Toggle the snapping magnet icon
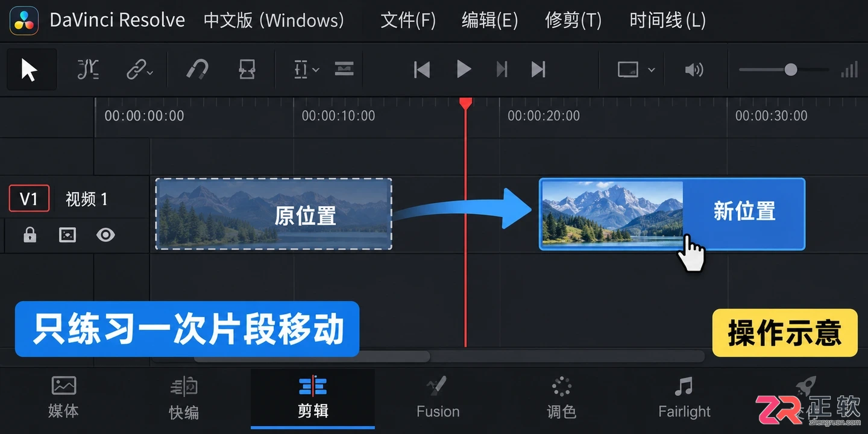Screen dimensions: 868x434 tap(197, 69)
